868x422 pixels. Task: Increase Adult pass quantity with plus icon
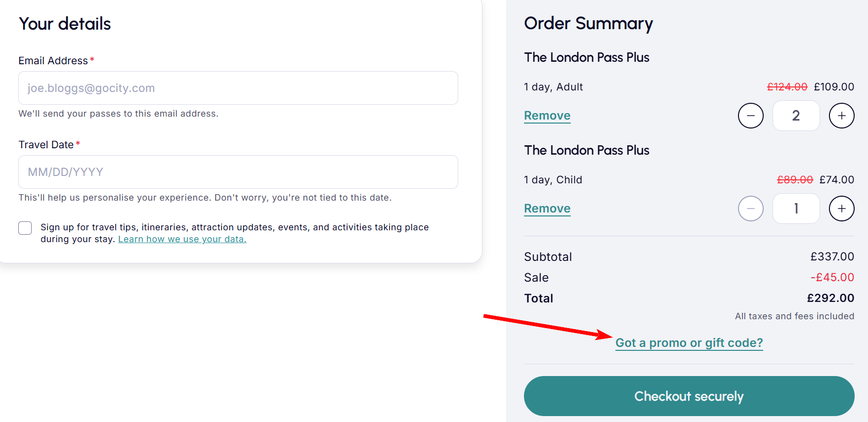click(x=841, y=115)
